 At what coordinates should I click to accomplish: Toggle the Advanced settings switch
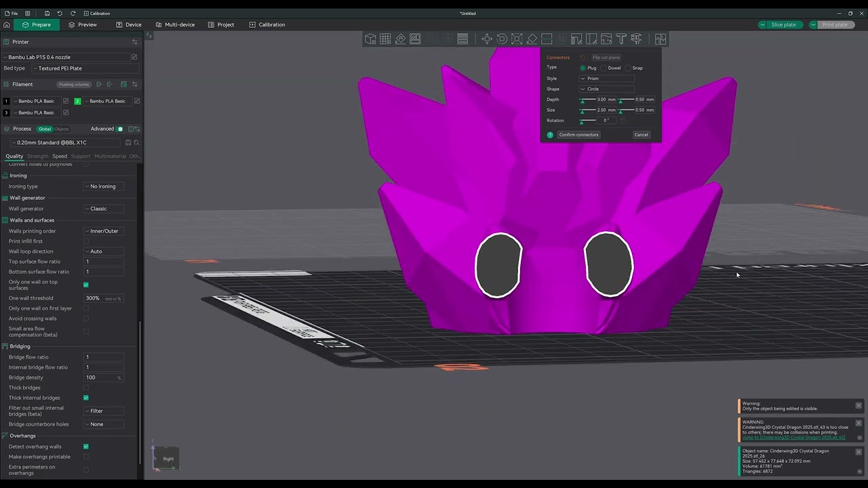120,129
